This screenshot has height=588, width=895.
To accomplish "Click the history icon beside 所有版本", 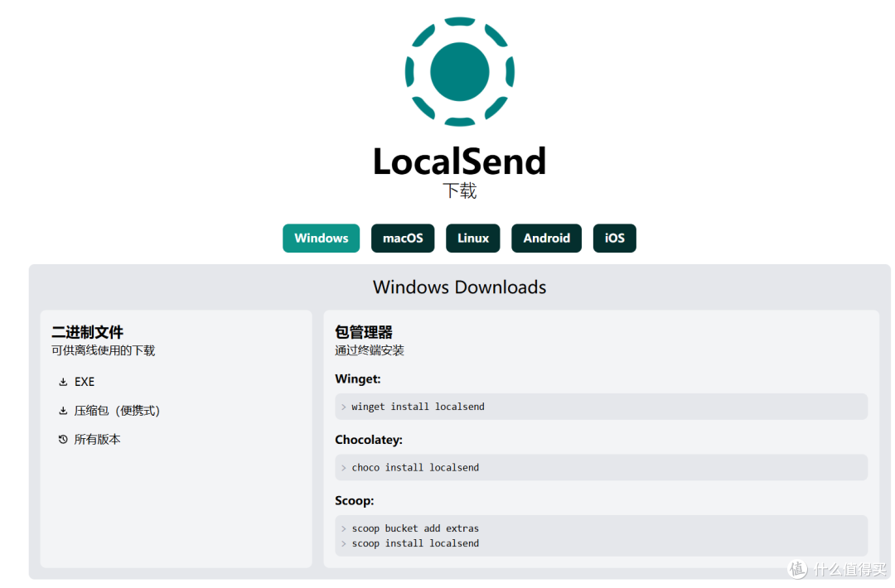I will tap(63, 439).
